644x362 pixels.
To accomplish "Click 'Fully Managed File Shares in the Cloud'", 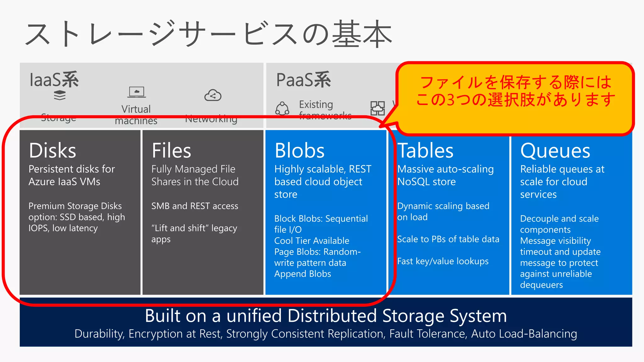I will pos(195,175).
